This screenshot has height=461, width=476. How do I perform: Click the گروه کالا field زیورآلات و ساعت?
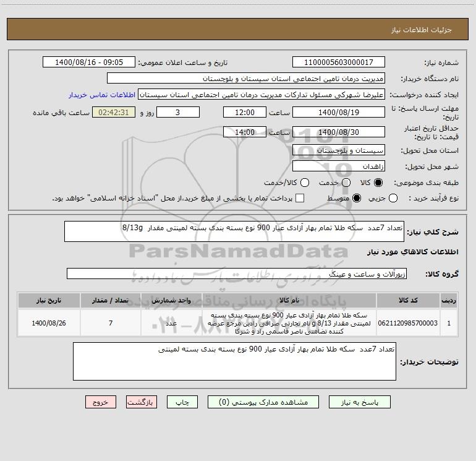point(237,274)
